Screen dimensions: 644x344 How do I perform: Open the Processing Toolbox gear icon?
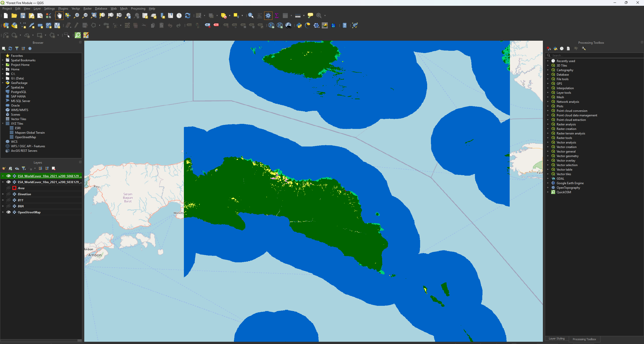point(268,16)
